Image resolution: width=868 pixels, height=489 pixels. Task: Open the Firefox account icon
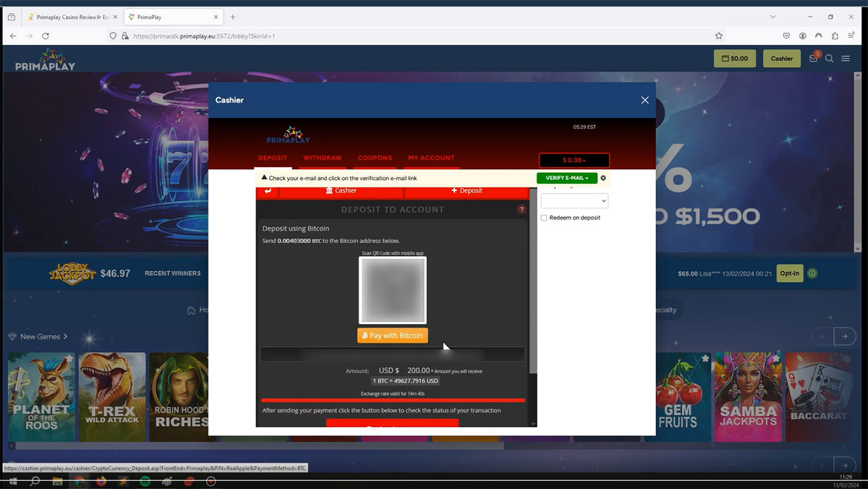803,35
